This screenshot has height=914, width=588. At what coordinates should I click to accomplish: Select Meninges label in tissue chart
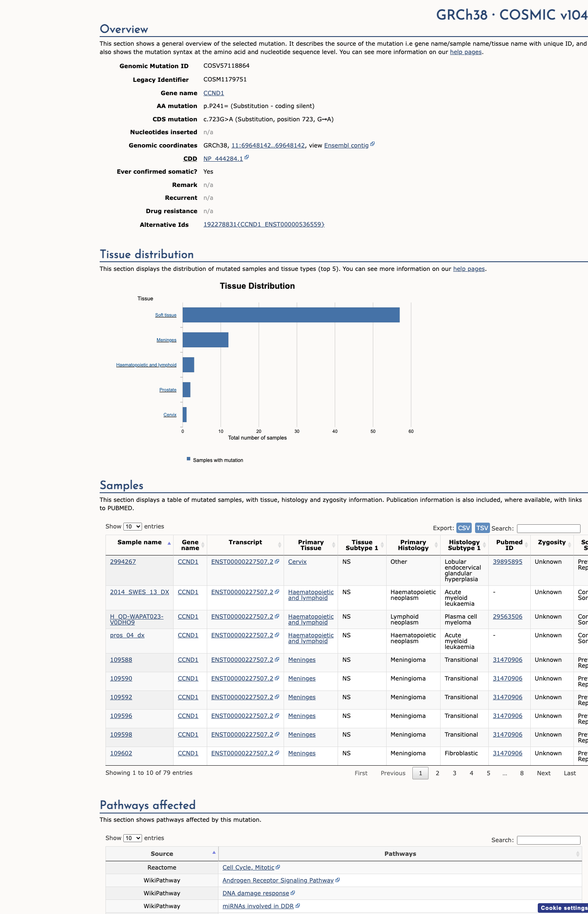(x=167, y=340)
